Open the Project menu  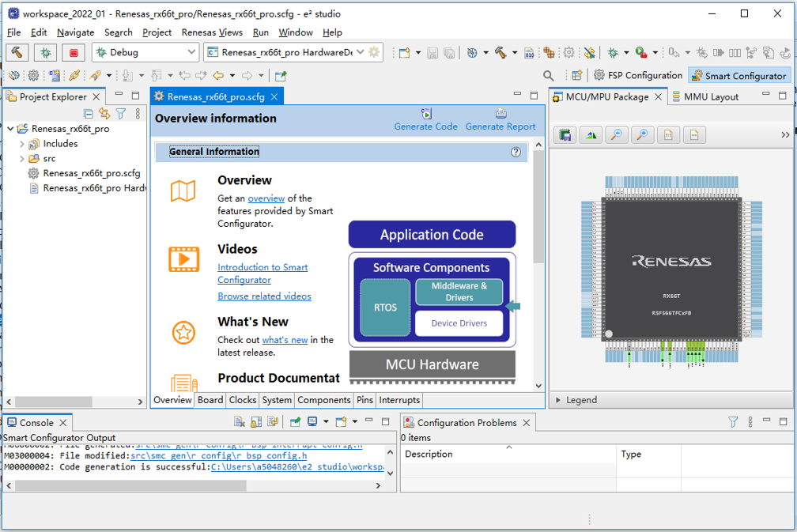click(157, 32)
